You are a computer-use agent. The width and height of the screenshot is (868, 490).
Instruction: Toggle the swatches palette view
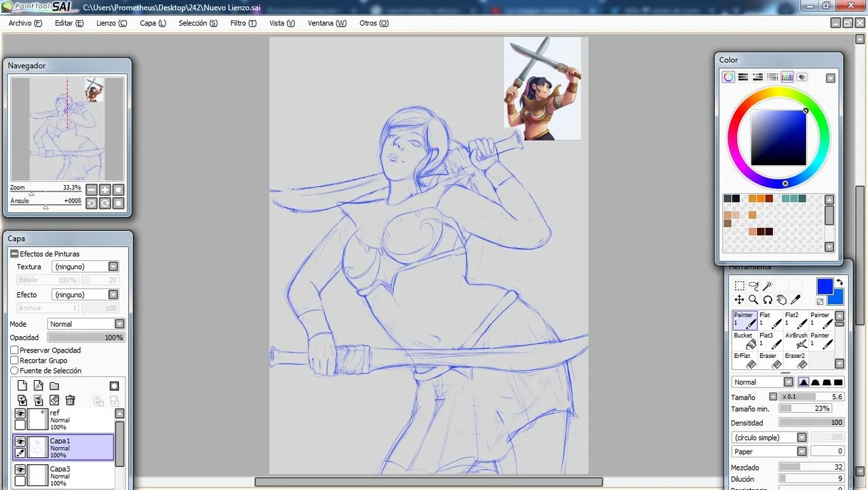[787, 77]
